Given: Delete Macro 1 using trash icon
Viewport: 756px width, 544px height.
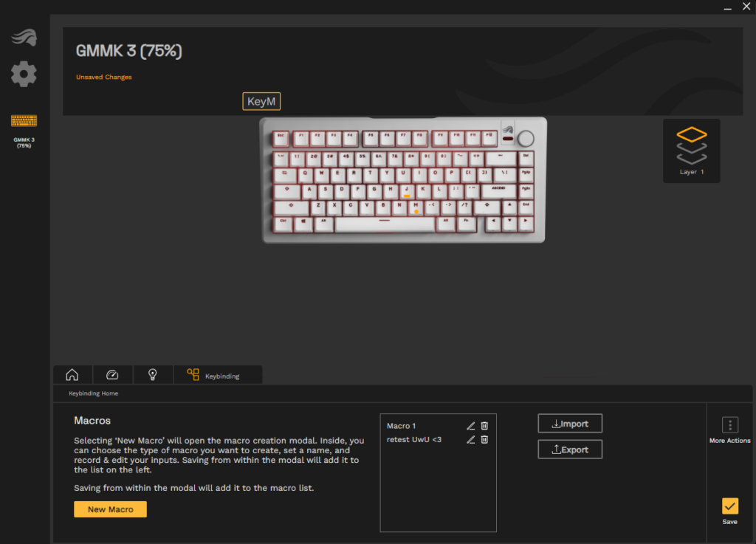Looking at the screenshot, I should [x=484, y=426].
